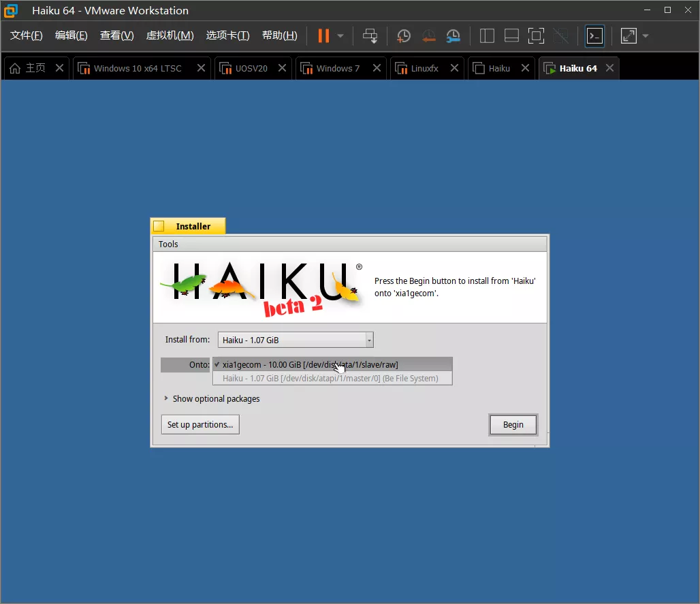Expand 'Show optional packages' triangle
This screenshot has height=604, width=700.
click(166, 398)
